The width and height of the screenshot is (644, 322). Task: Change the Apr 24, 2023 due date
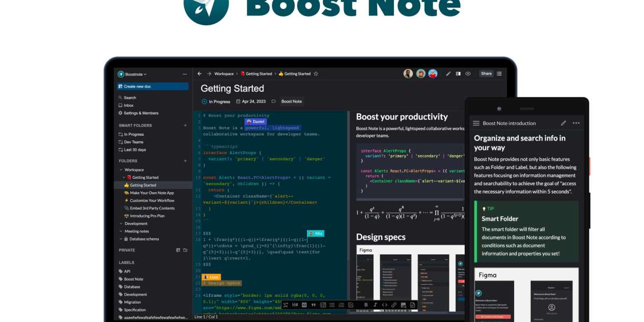[x=250, y=101]
